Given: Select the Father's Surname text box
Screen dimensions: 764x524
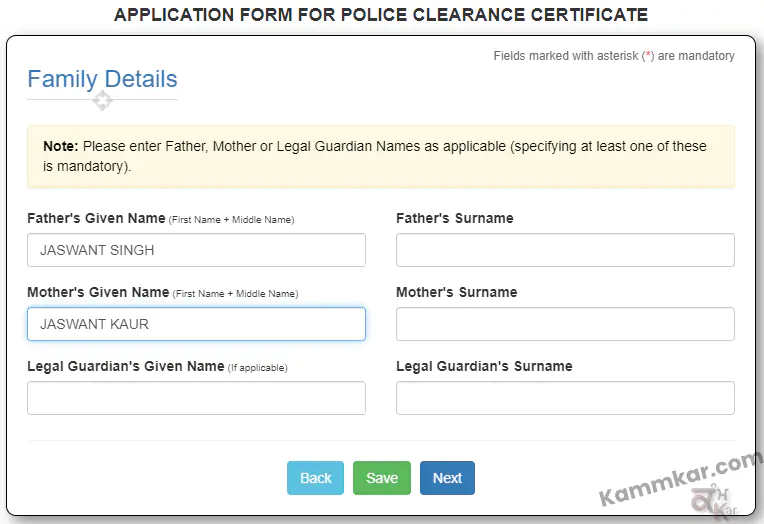Looking at the screenshot, I should coord(565,250).
